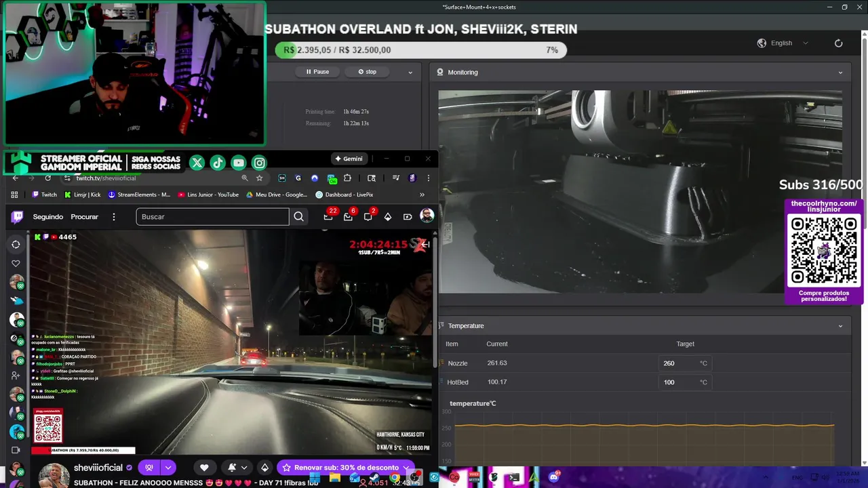Open the terminal icon in the taskbar

(x=514, y=477)
